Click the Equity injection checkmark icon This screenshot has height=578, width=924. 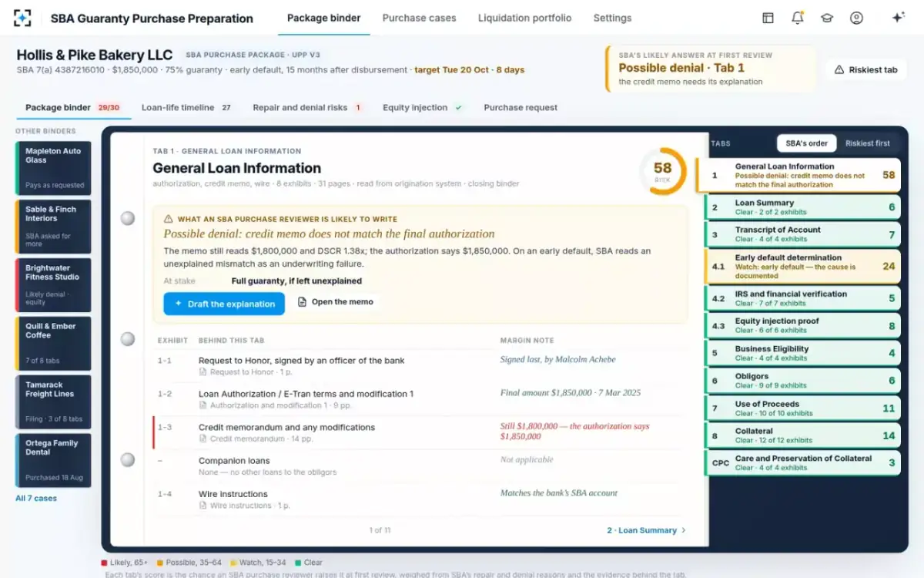click(459, 108)
